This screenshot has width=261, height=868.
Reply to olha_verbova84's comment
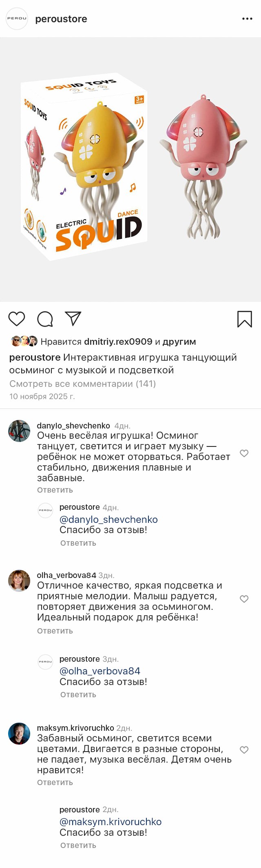[x=55, y=631]
